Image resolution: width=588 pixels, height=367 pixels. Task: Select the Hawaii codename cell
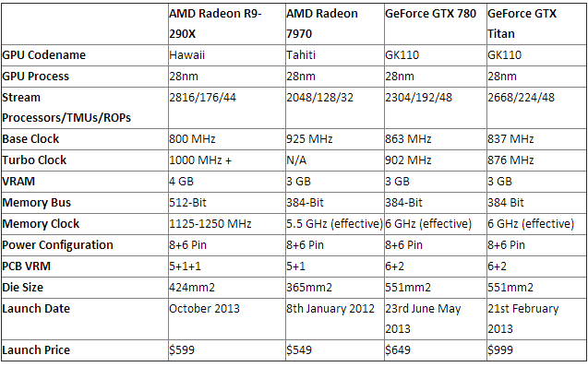[226, 55]
